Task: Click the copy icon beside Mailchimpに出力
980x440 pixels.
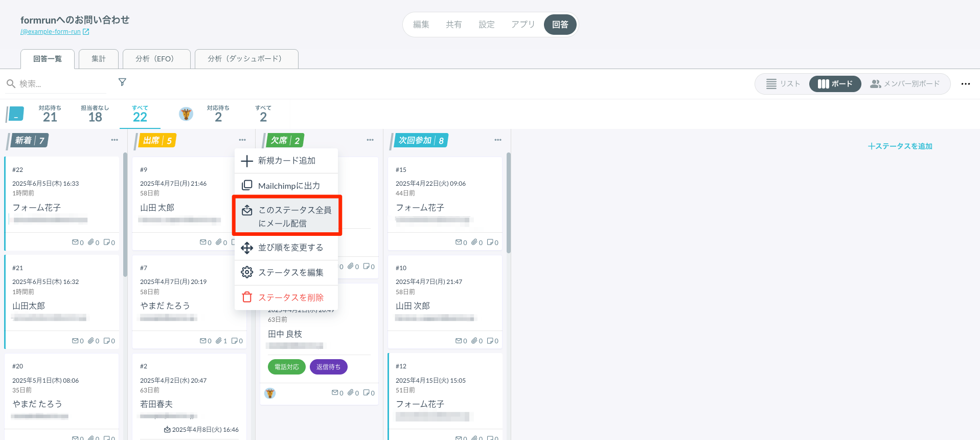Action: 247,185
